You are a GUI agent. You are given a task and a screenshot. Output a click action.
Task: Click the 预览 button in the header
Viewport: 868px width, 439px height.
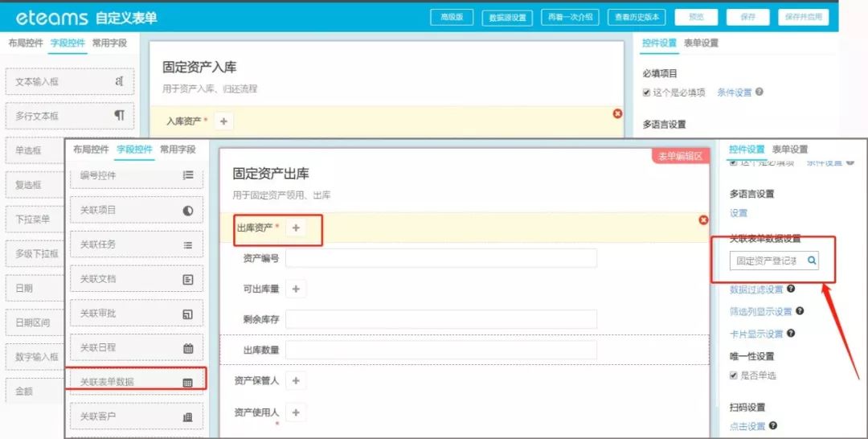696,17
